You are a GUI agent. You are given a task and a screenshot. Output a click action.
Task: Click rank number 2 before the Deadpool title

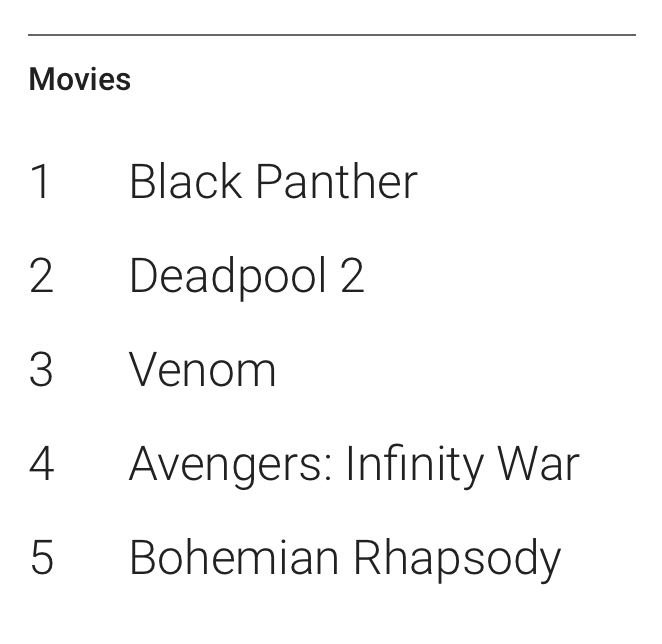[41, 276]
